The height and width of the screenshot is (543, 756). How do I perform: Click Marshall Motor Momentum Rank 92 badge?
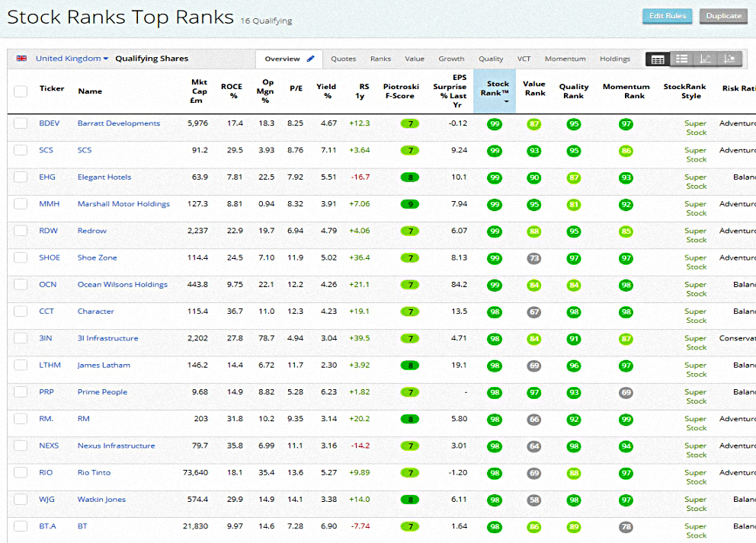(626, 205)
